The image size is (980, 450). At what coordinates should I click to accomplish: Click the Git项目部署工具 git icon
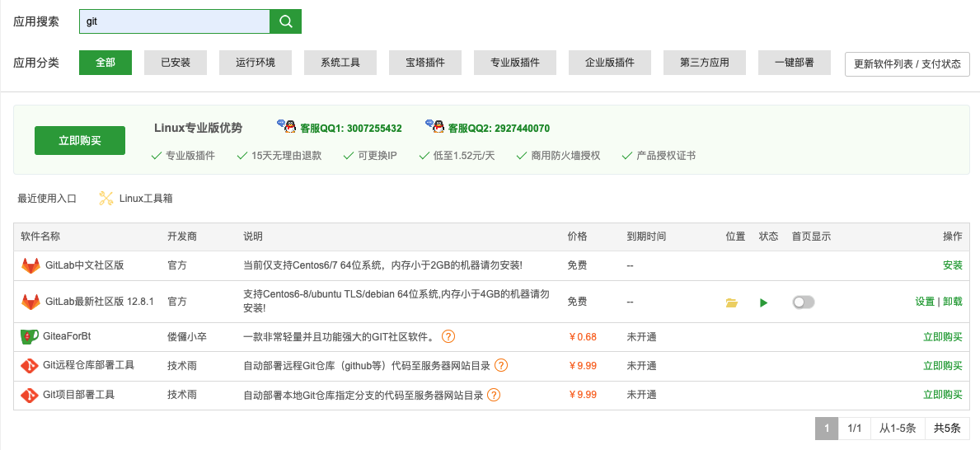pyautogui.click(x=30, y=395)
